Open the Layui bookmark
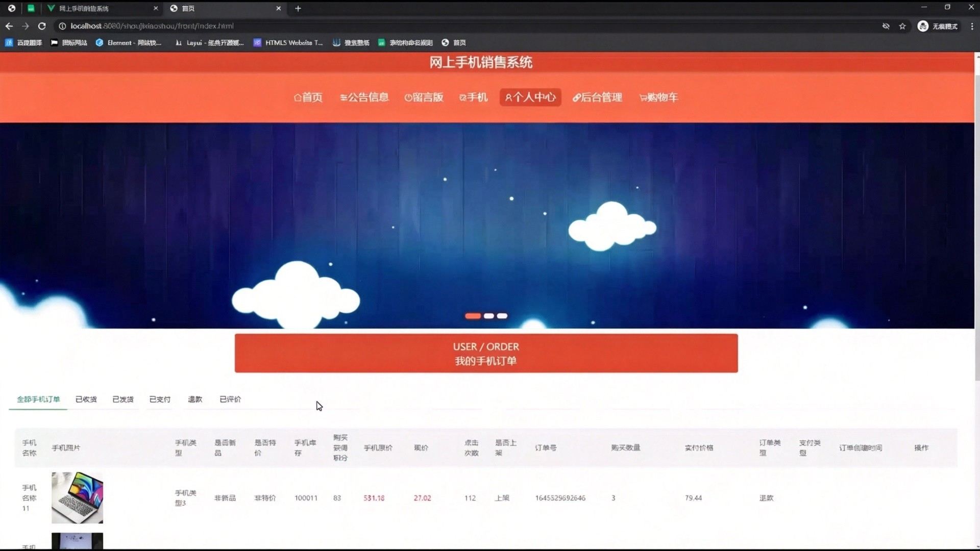 [209, 43]
